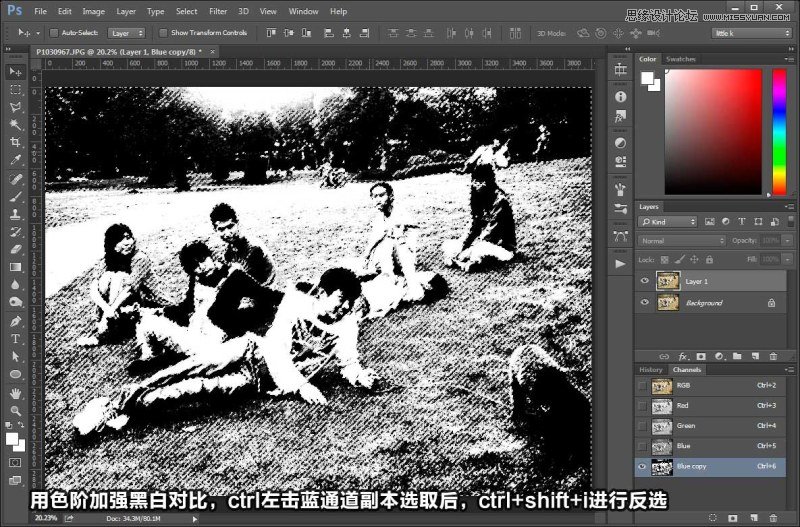800x527 pixels.
Task: Click the foreground color swatch in toolbox
Action: [x=12, y=438]
